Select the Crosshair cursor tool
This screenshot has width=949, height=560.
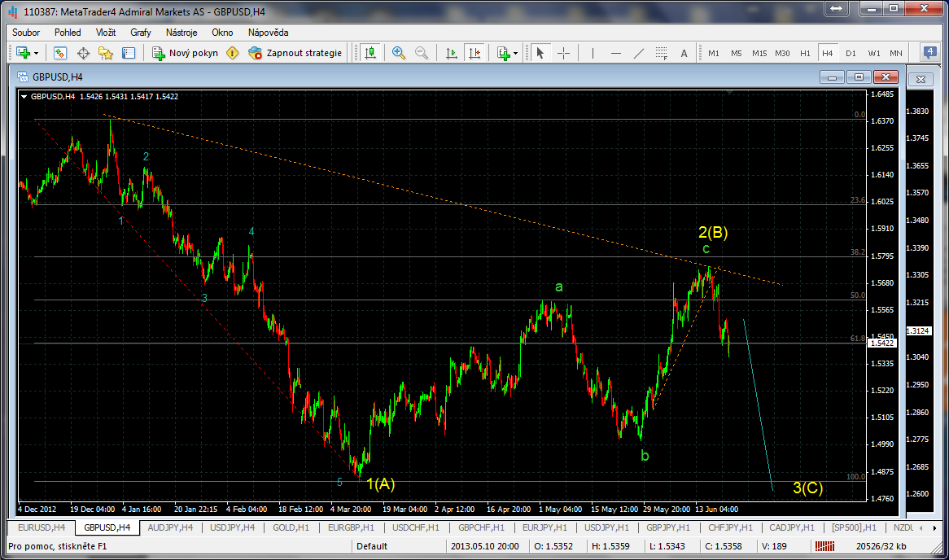(x=563, y=53)
